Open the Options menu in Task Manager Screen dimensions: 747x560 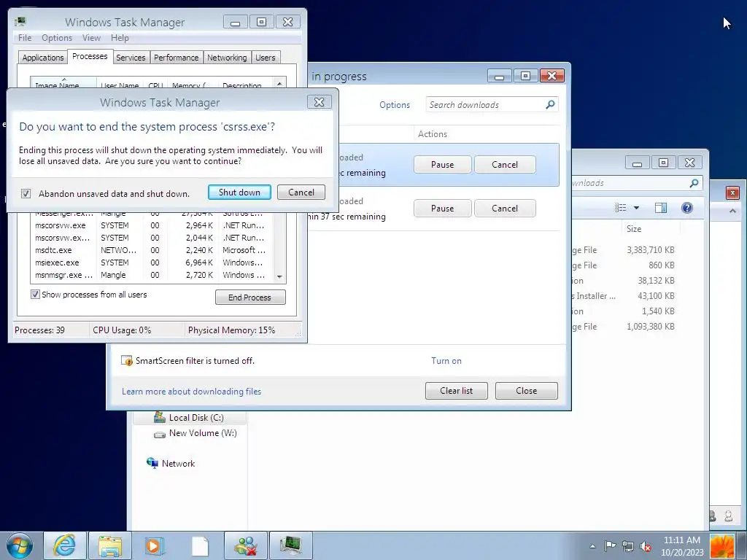57,38
